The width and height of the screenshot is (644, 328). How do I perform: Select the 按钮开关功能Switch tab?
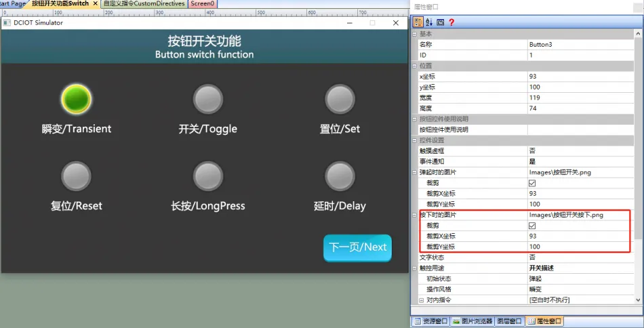coord(60,3)
